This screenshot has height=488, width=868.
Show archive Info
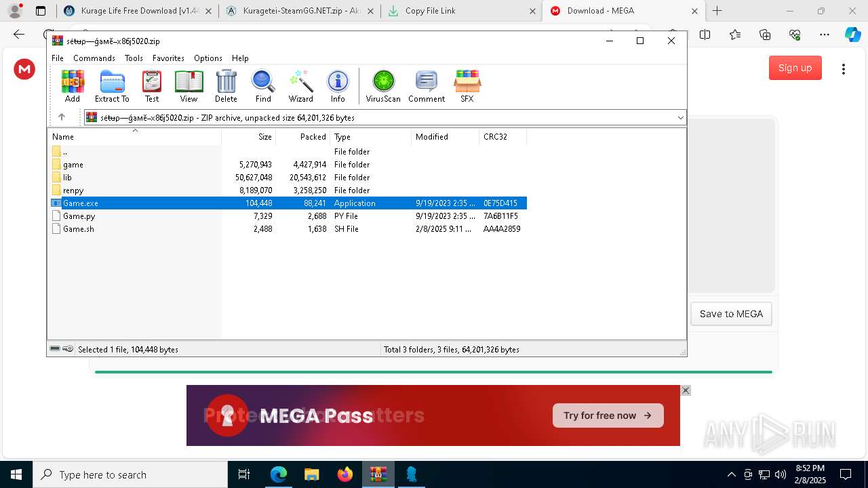338,86
